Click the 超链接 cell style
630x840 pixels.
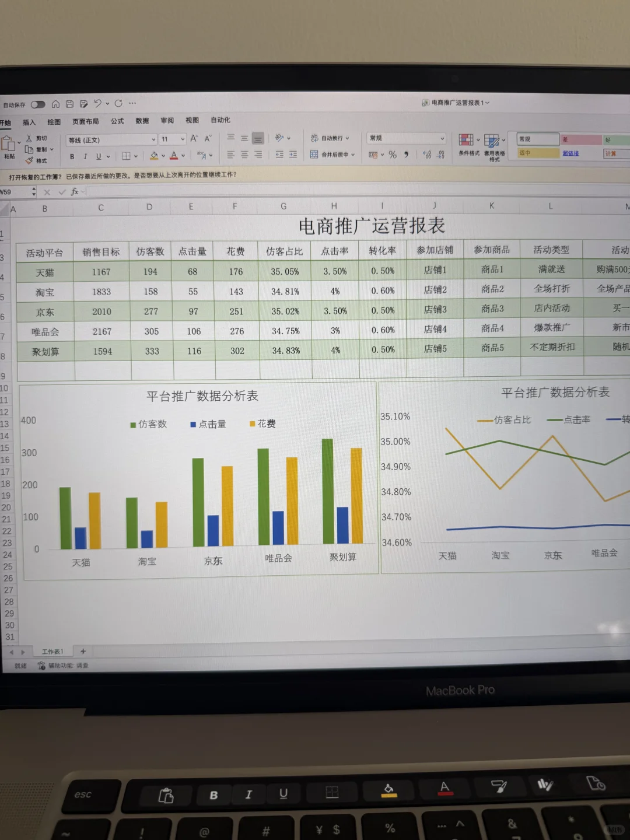[570, 153]
